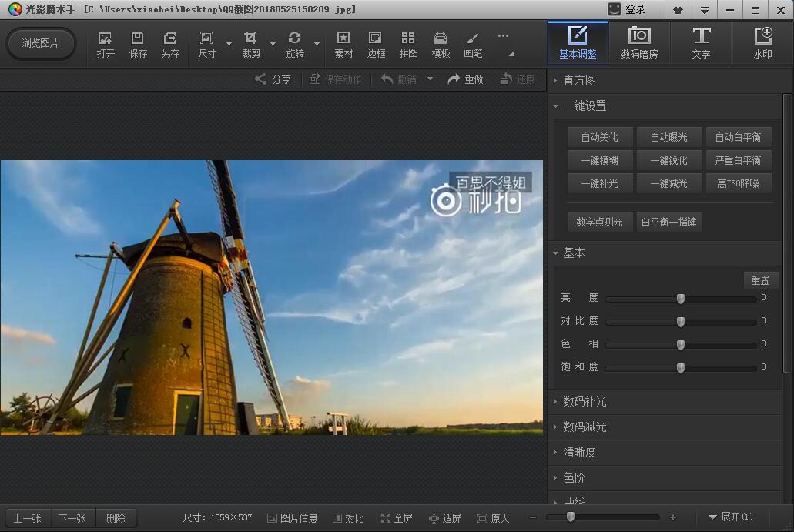Switch to the Digital Darkroom (数码暗房) tab

639,43
